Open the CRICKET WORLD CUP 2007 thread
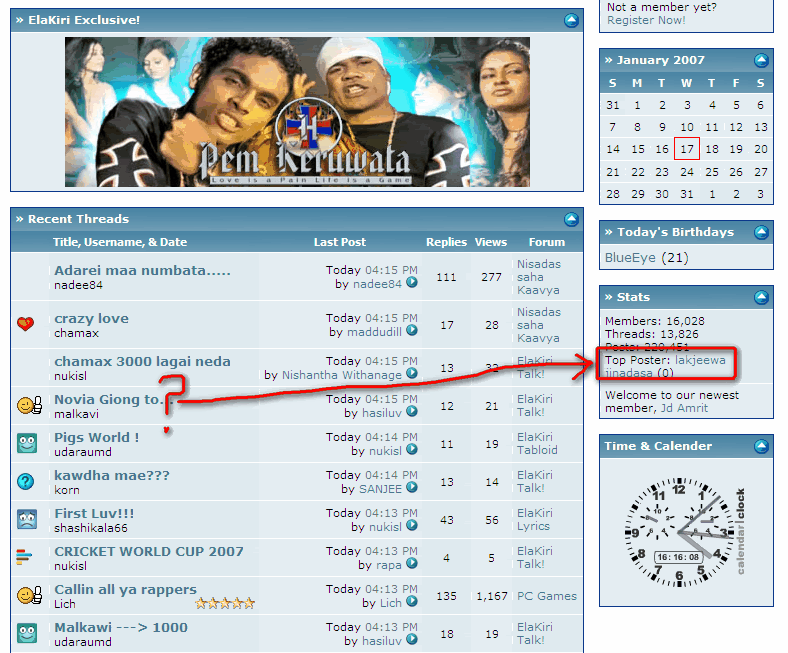This screenshot has width=788, height=653. 149,551
